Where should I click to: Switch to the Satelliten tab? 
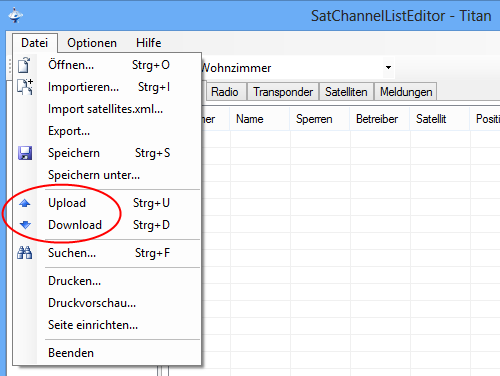click(346, 92)
